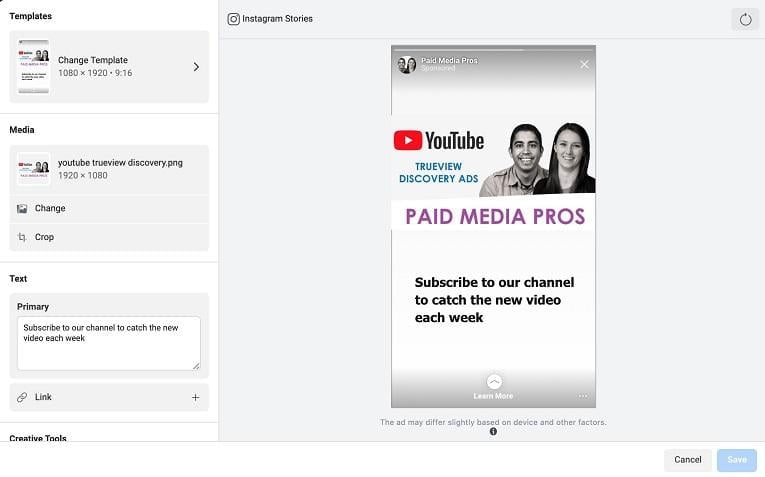Click the Crop button label
765x477 pixels.
(44, 237)
